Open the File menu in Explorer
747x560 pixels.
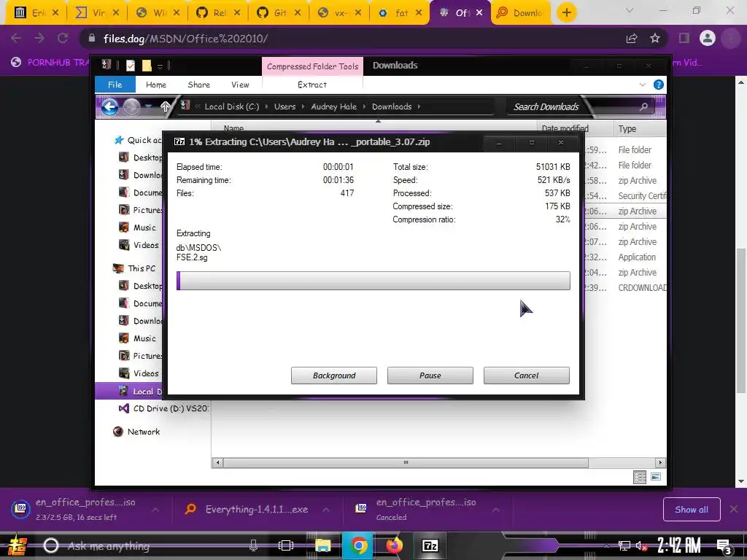115,85
